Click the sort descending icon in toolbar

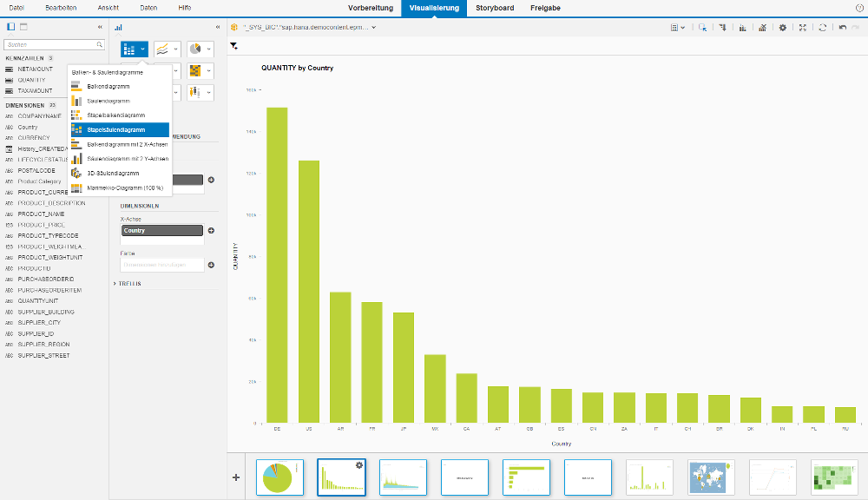(x=722, y=28)
